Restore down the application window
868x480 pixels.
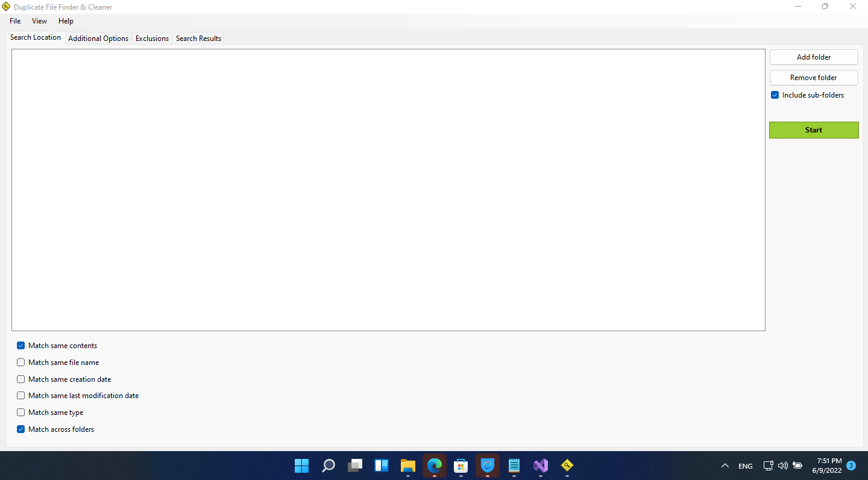coord(825,7)
